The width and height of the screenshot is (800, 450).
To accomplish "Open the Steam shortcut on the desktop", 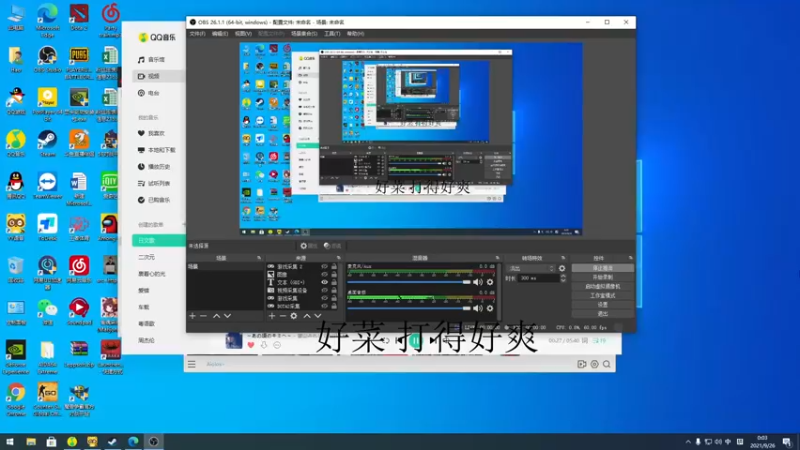I will click(x=47, y=144).
